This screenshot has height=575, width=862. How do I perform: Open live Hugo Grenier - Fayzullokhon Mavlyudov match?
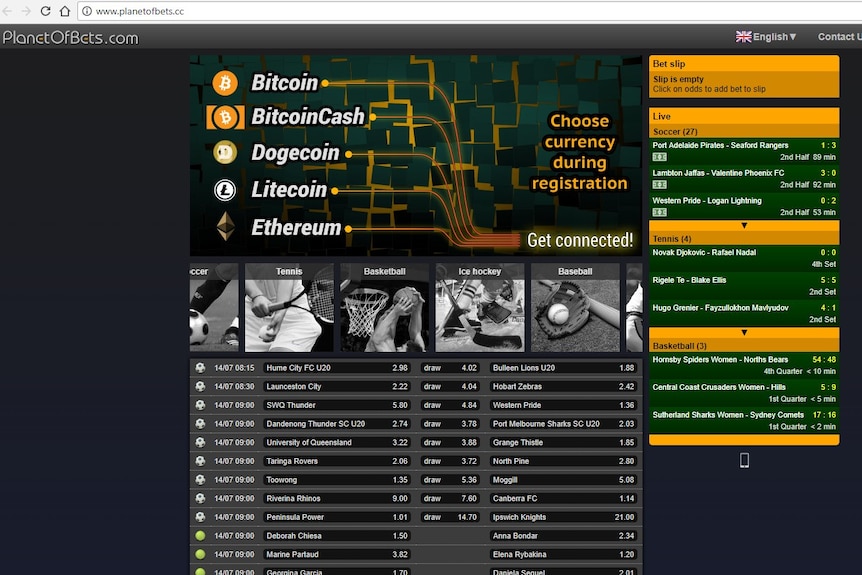coord(744,313)
